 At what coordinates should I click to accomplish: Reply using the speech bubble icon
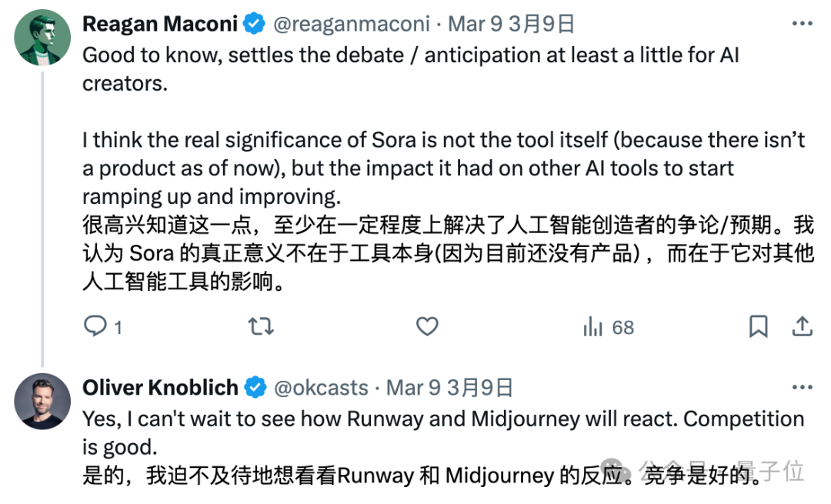click(94, 327)
